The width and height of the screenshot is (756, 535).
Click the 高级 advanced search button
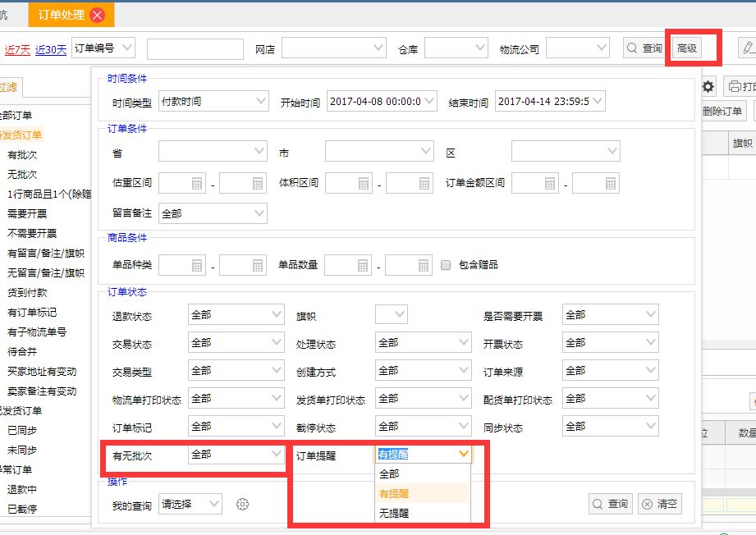(x=687, y=48)
